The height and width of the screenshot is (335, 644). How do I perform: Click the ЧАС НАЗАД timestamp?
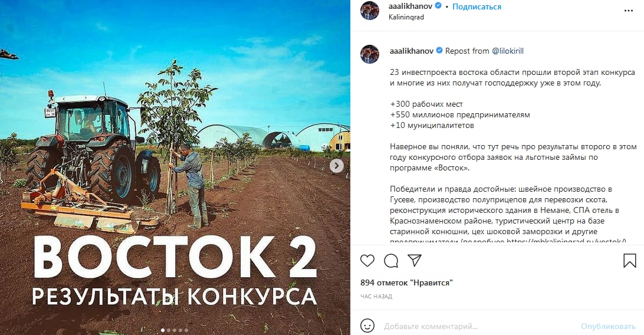click(x=376, y=297)
